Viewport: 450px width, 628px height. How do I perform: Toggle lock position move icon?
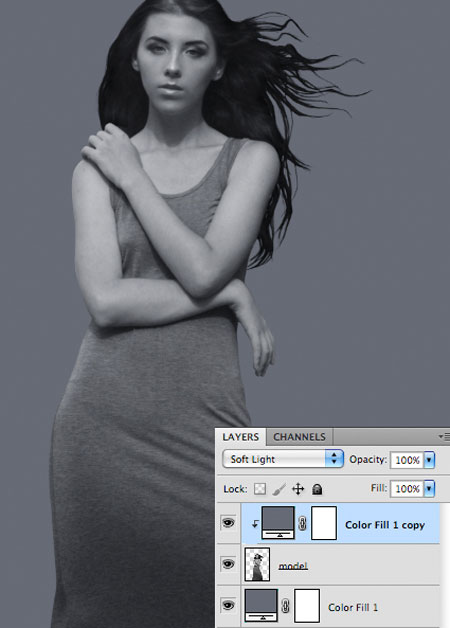click(x=298, y=489)
